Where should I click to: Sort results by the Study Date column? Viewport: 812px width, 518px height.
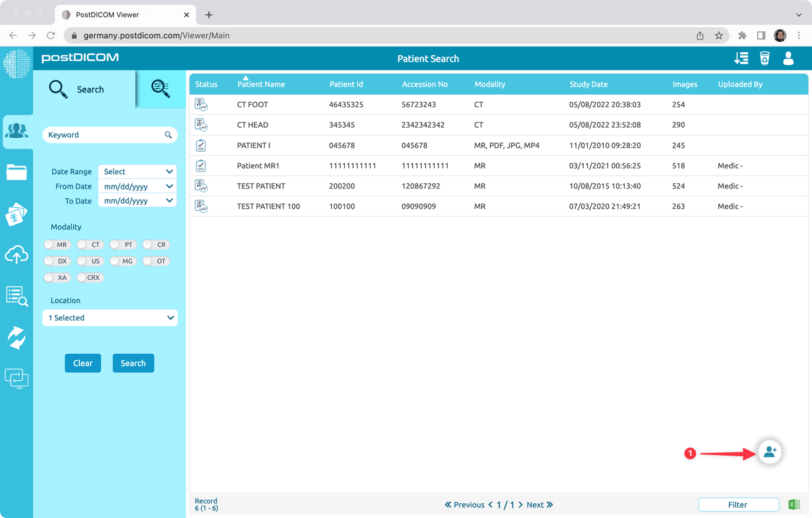(x=588, y=84)
